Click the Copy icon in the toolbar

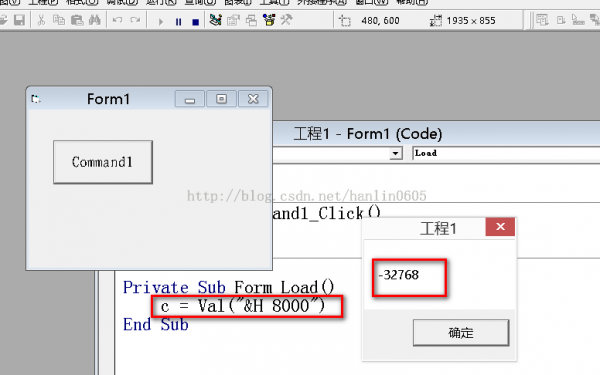[59, 20]
